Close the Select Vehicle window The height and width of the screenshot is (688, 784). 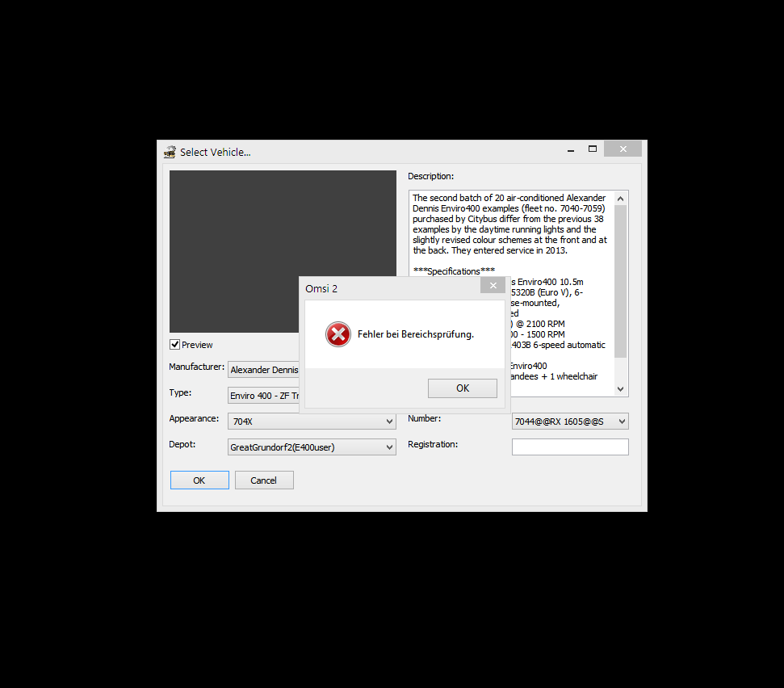[623, 149]
